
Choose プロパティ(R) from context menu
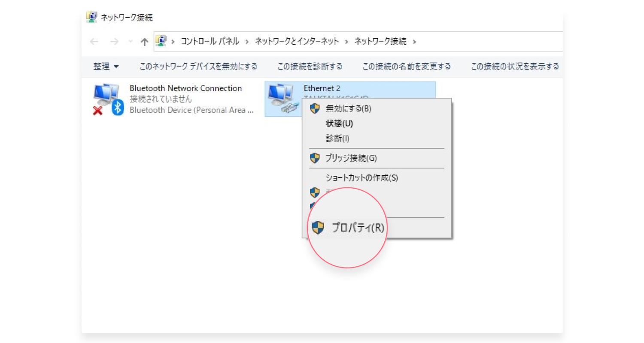(358, 228)
